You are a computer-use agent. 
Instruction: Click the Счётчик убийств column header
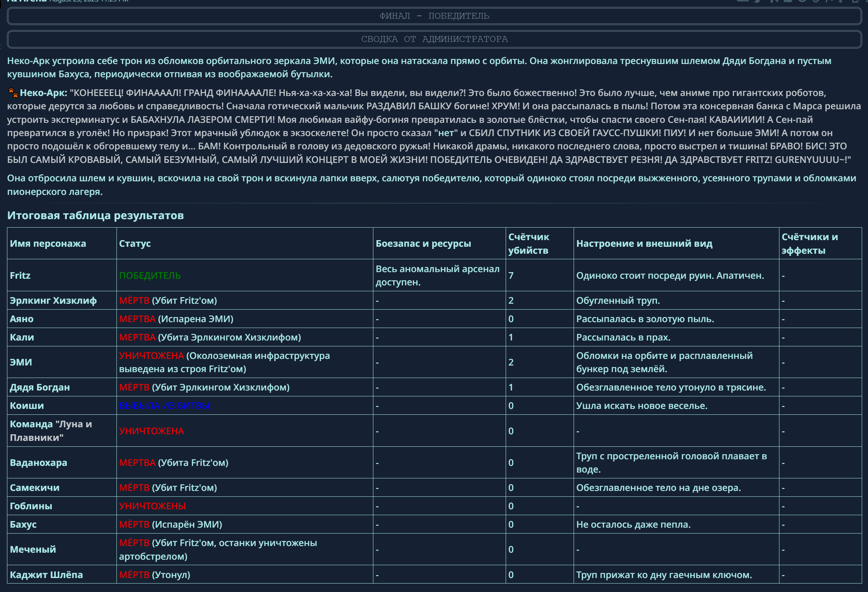coord(528,244)
